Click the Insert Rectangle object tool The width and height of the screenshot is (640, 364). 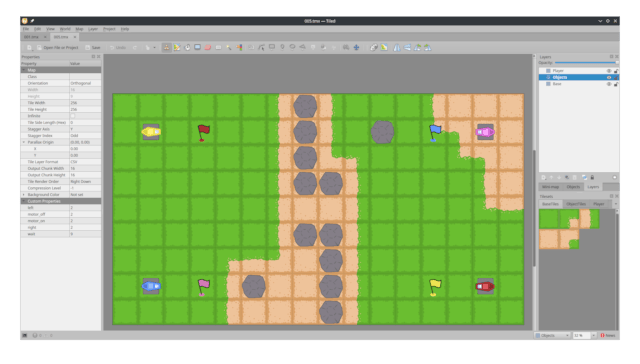pyautogui.click(x=272, y=47)
